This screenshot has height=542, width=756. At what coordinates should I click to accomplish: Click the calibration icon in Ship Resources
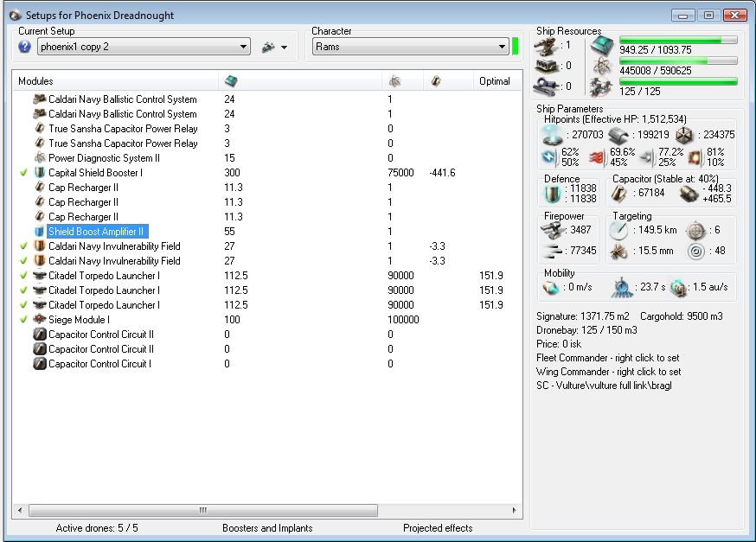[602, 87]
